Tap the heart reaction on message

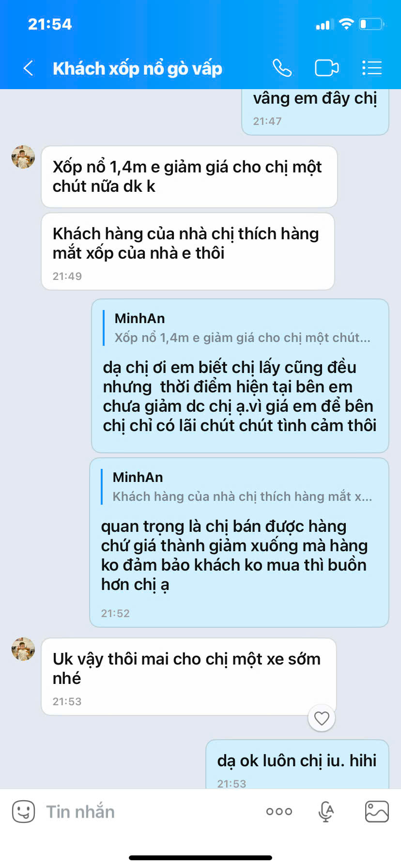click(x=322, y=718)
